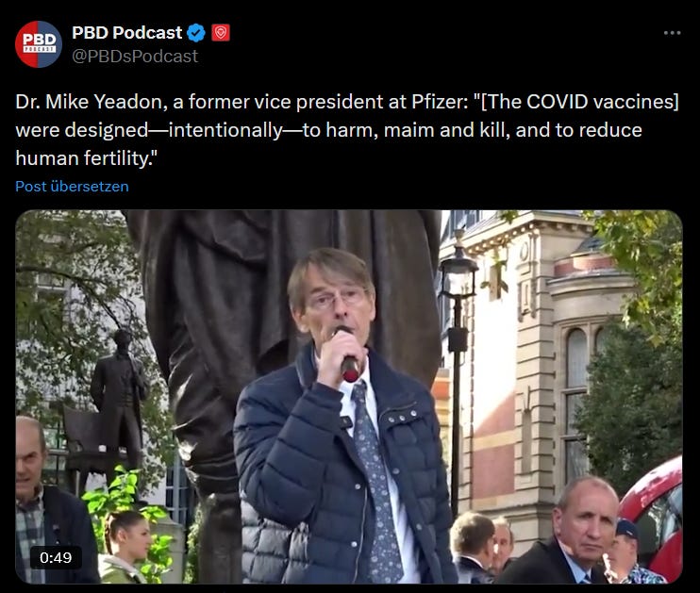Click the PBD Podcast display name
The width and height of the screenshot is (700, 593).
pos(126,33)
